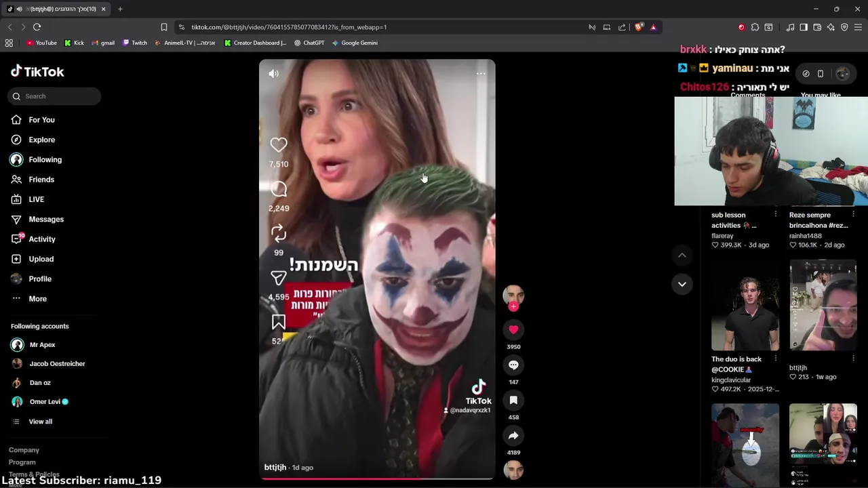
Task: Open Dan oz followed account
Action: (40, 383)
